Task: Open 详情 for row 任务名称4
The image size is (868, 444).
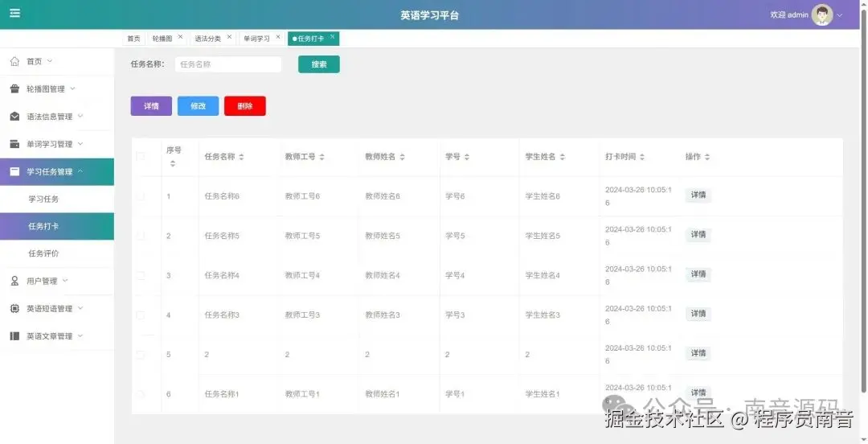Action: point(698,274)
